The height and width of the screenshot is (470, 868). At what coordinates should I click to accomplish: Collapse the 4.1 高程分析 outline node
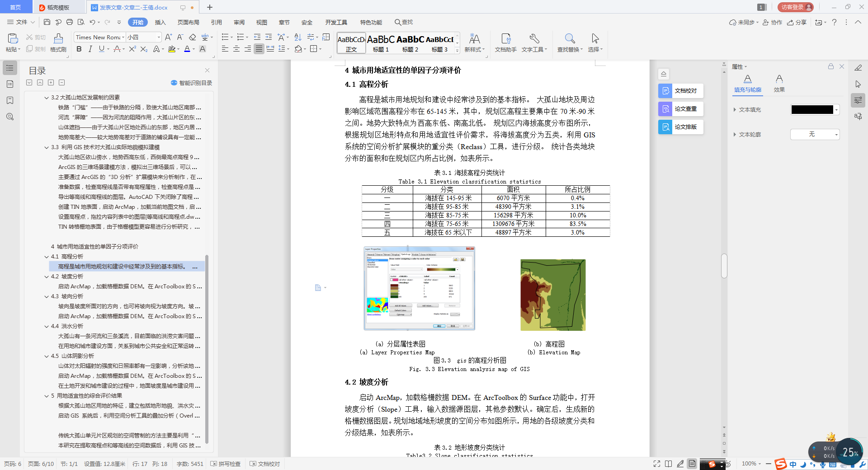47,257
